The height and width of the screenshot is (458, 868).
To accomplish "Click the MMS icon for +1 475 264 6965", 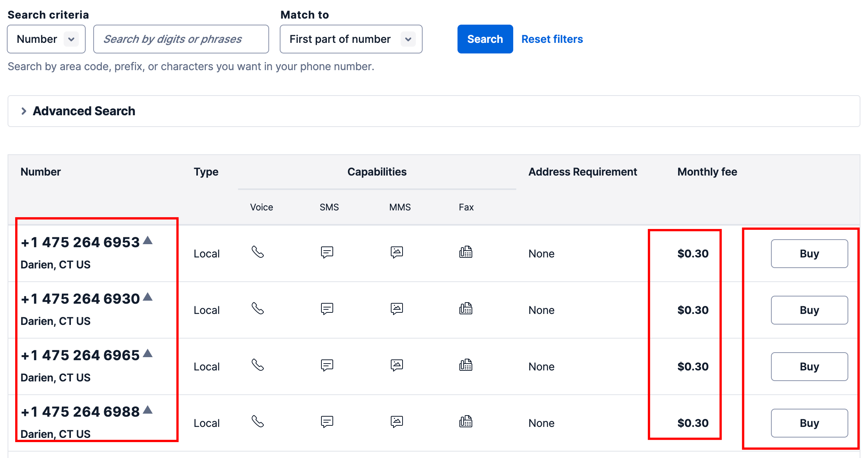I will pos(397,365).
